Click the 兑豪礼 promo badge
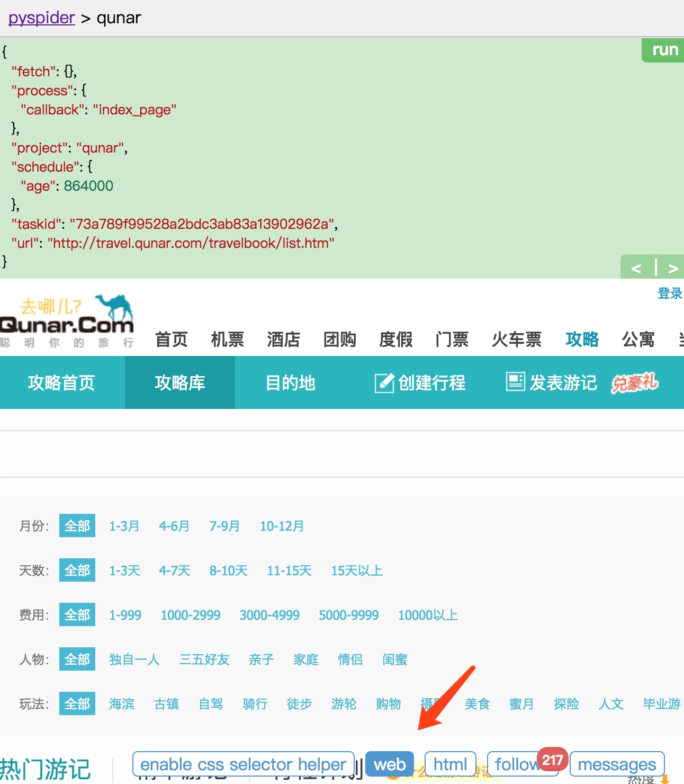The width and height of the screenshot is (684, 784). [x=634, y=382]
